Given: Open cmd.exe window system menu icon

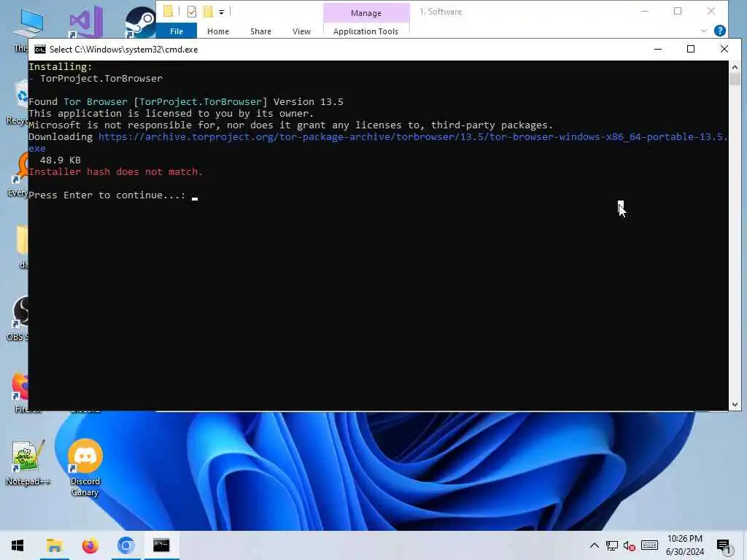Looking at the screenshot, I should [40, 50].
